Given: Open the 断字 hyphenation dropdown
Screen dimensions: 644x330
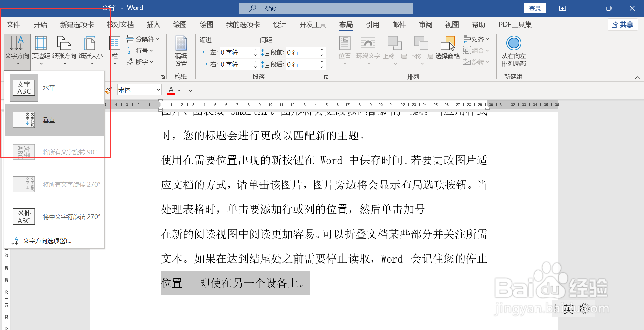Looking at the screenshot, I should [x=140, y=62].
